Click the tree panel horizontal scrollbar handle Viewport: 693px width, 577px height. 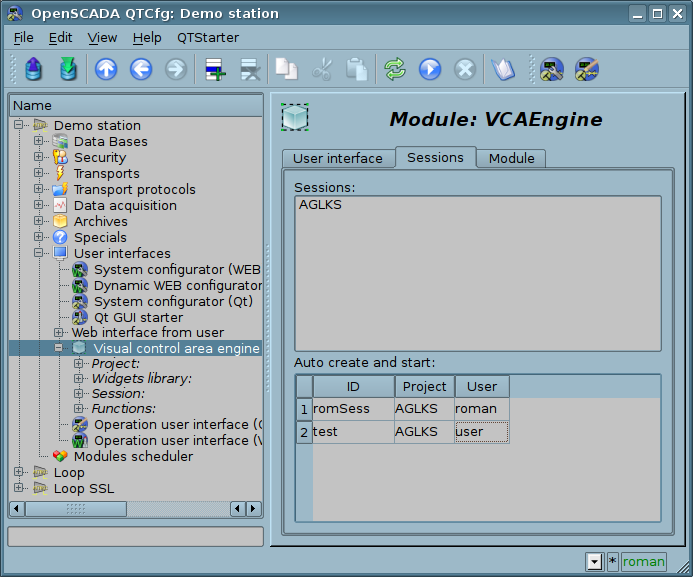[x=75, y=509]
